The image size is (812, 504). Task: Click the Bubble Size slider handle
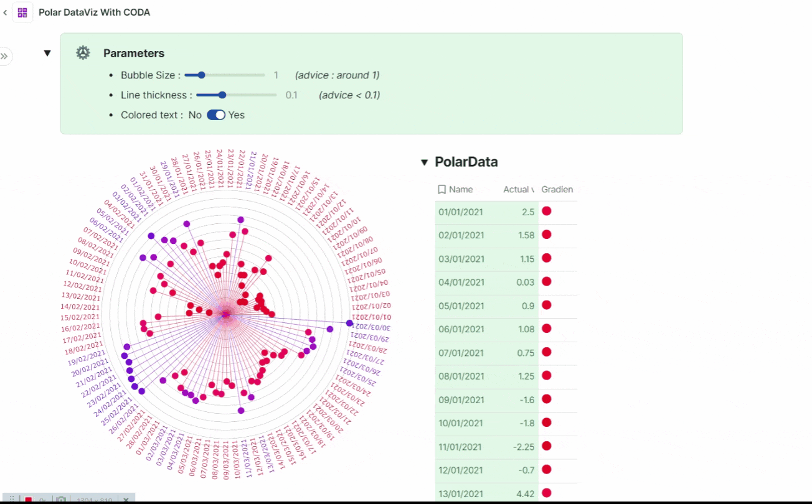click(x=201, y=75)
